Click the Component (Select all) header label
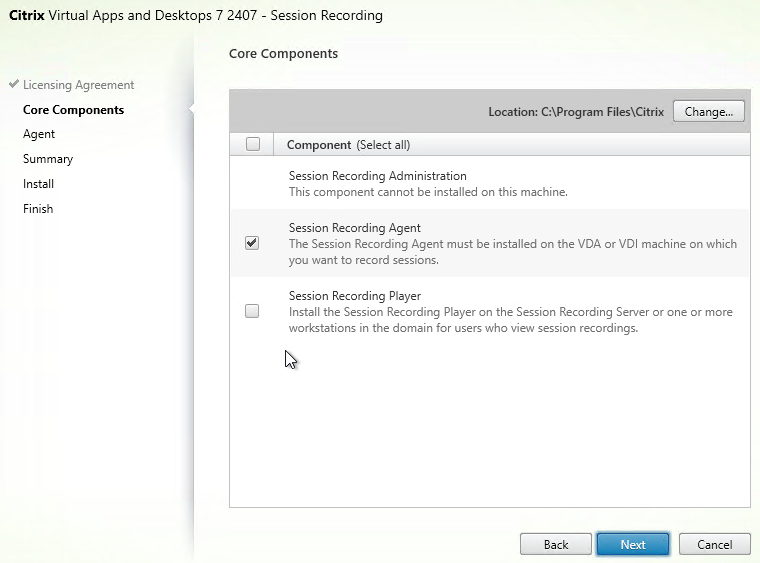The height and width of the screenshot is (563, 760). coord(348,145)
